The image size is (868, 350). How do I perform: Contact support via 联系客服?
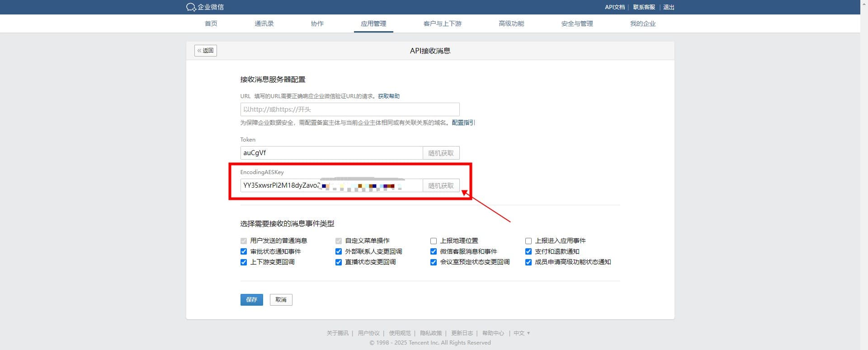(x=644, y=7)
